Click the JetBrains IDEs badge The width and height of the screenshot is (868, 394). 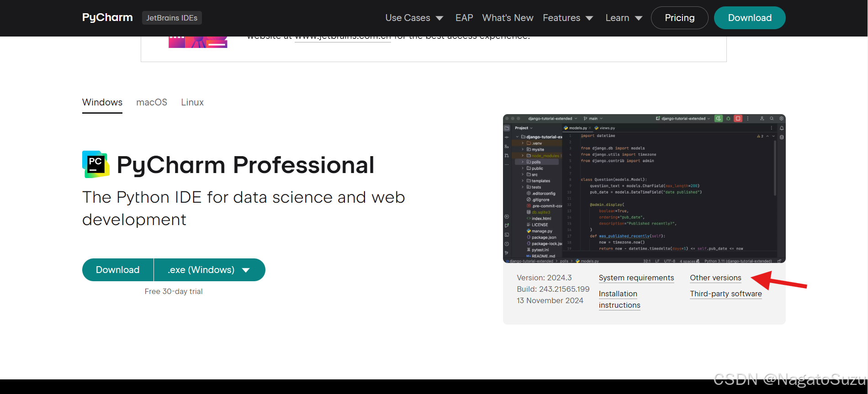click(172, 18)
